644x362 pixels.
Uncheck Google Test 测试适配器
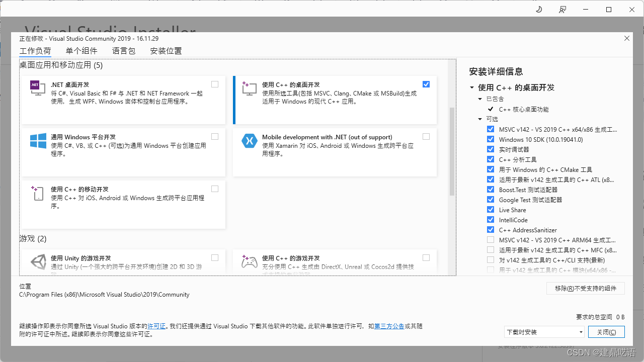point(491,200)
